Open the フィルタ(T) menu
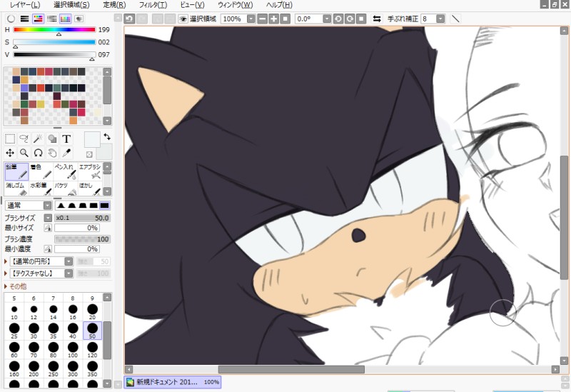This screenshot has width=571, height=392. [153, 5]
